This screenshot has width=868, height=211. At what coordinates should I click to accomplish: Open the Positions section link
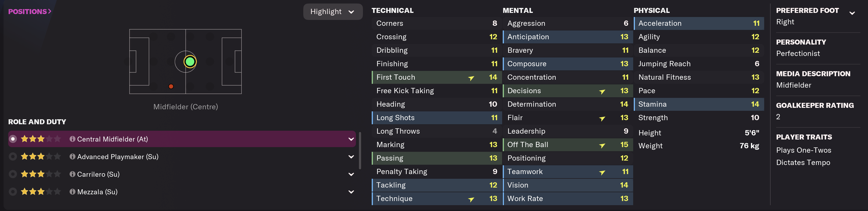30,11
